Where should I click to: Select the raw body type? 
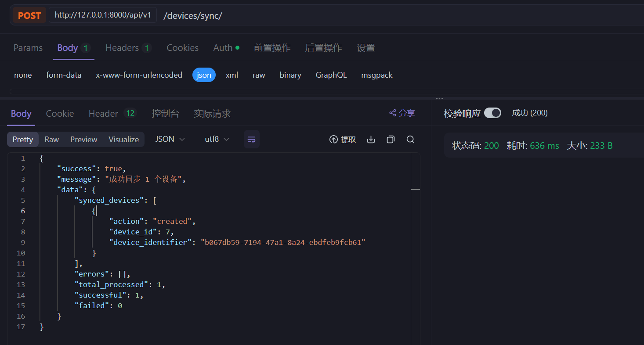point(259,75)
